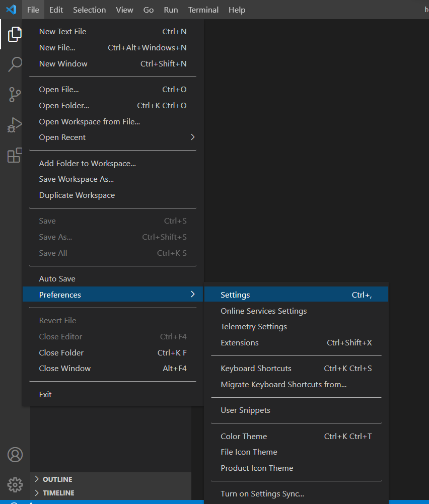Click the Accounts icon

[15, 455]
